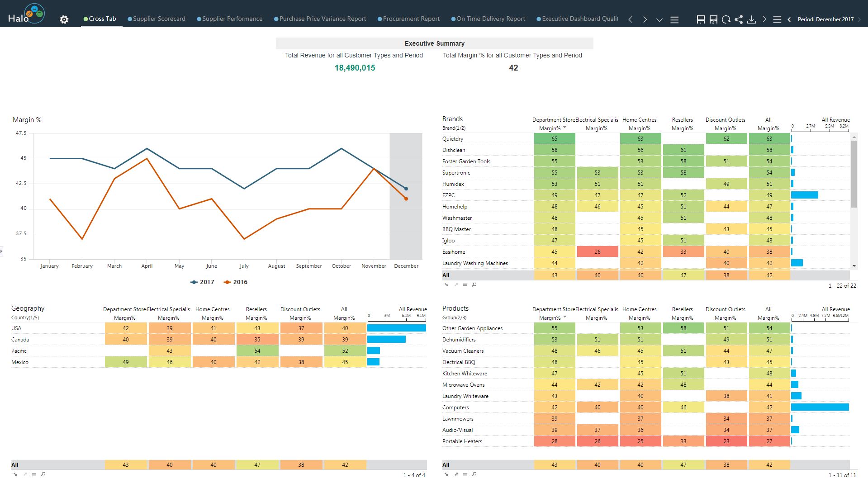Search within the Geography table
The width and height of the screenshot is (868, 488).
pyautogui.click(x=43, y=474)
